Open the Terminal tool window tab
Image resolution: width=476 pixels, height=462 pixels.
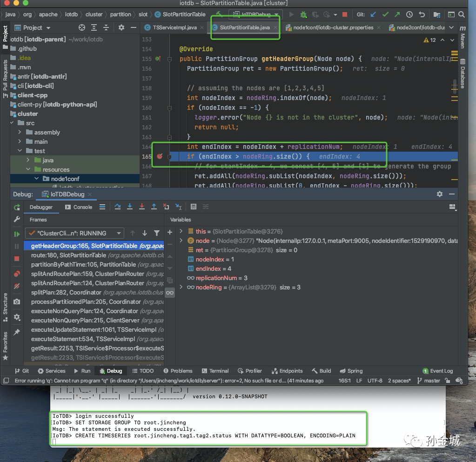click(215, 371)
